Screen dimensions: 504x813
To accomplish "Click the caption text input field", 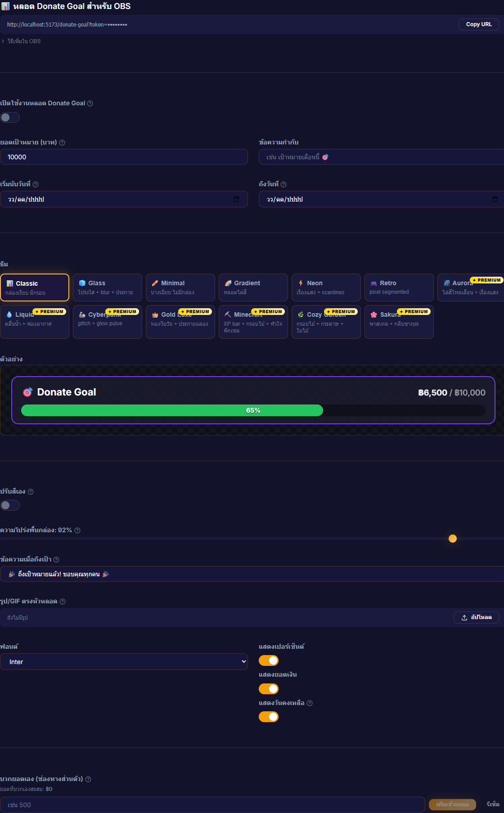I will [381, 157].
